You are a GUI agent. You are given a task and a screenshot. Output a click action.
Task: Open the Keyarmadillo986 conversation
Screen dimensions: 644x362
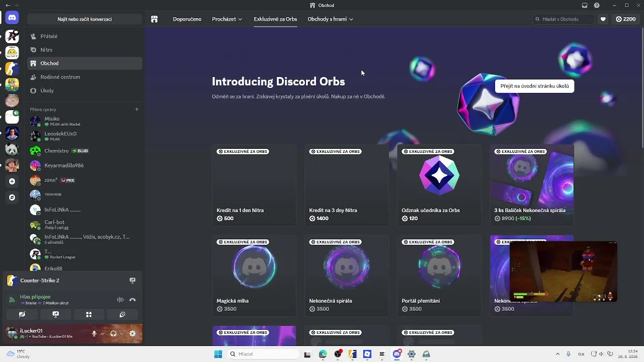85,165
